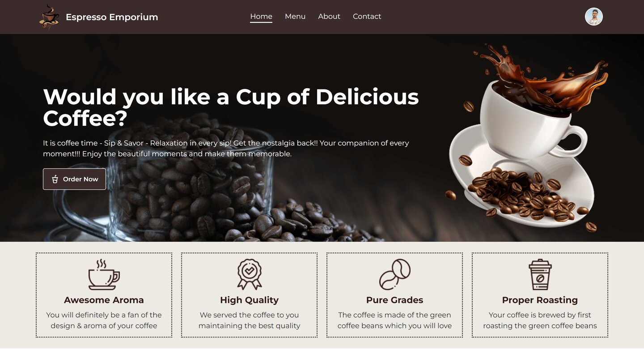The height and width of the screenshot is (349, 644).
Task: Click the steaming cup icon above Awesome Aroma
Action: point(104,274)
